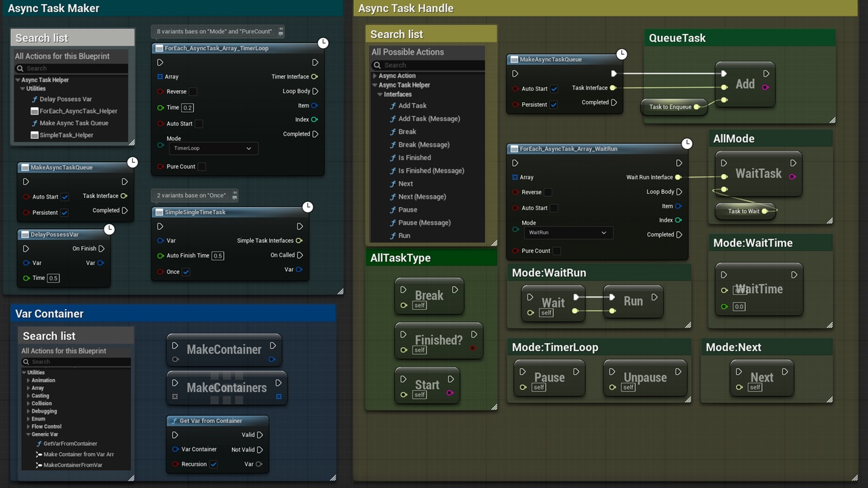868x488 pixels.
Task: Select Next (Message) action
Action: [x=422, y=197]
